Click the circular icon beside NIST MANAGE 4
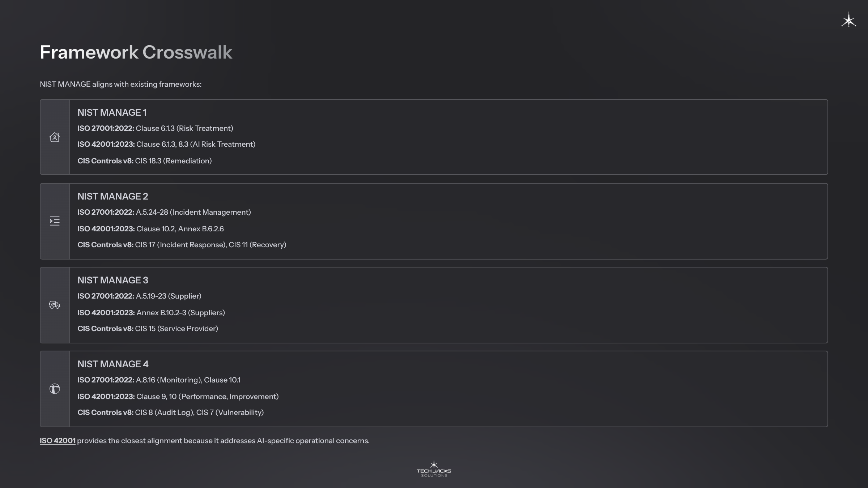 (55, 389)
